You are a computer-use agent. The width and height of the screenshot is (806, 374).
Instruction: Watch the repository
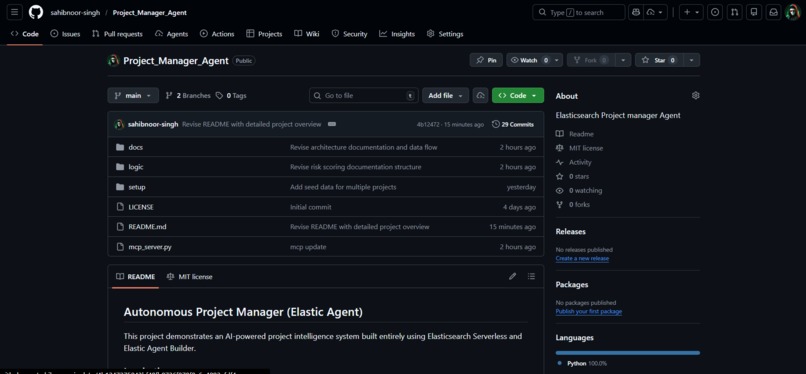coord(535,60)
